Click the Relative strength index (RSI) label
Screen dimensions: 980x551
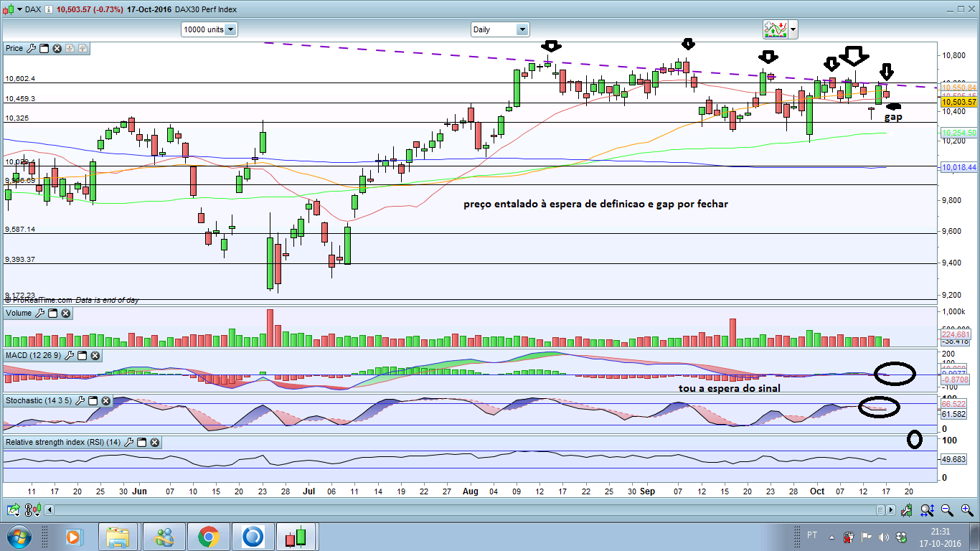(x=63, y=443)
